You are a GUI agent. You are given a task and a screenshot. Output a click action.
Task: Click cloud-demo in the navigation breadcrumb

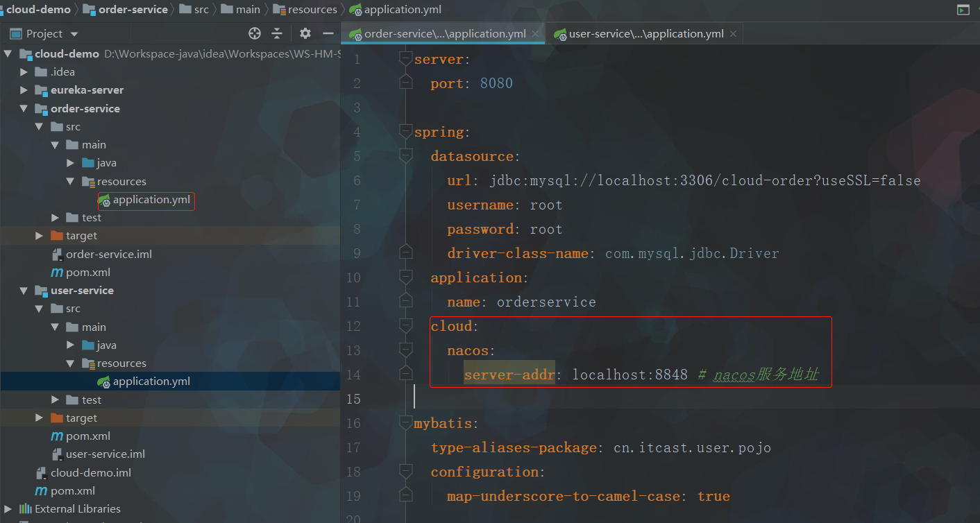coord(39,10)
